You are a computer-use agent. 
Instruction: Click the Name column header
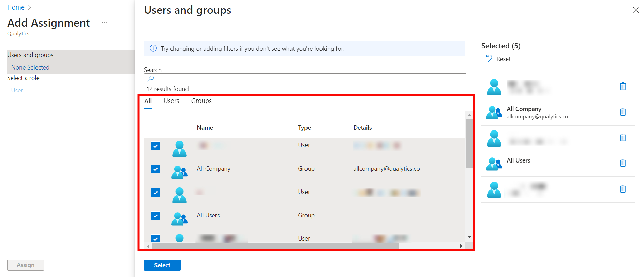pos(205,128)
